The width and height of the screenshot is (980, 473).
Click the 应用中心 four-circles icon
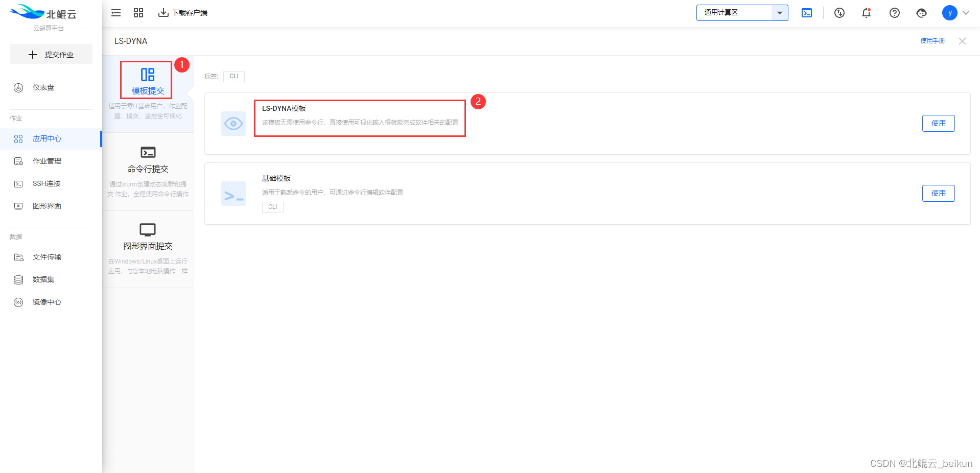click(x=18, y=139)
